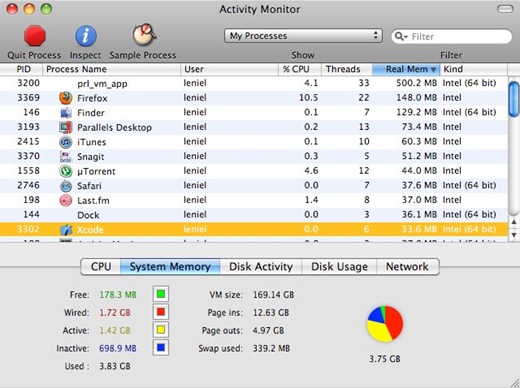Click Page ins value 12.63 GB
The image size is (520, 388).
point(271,313)
